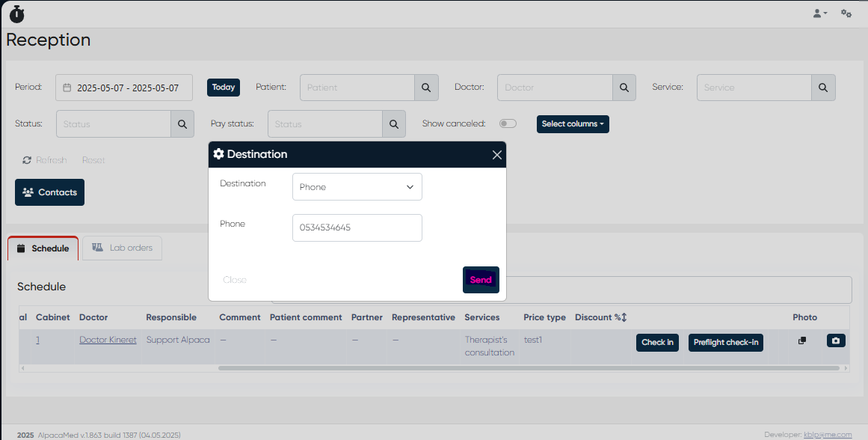Click the stopwatch logo icon
The image size is (868, 440).
[x=16, y=13]
